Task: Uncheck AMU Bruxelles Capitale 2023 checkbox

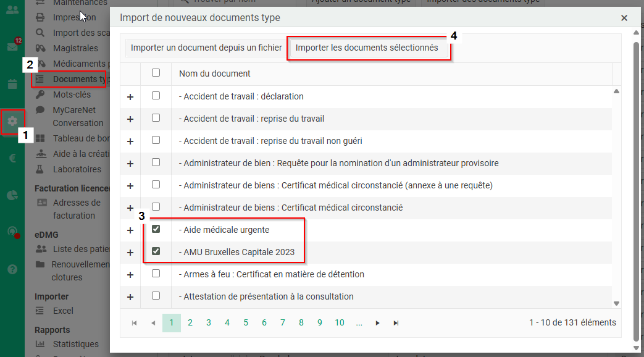Action: (156, 251)
